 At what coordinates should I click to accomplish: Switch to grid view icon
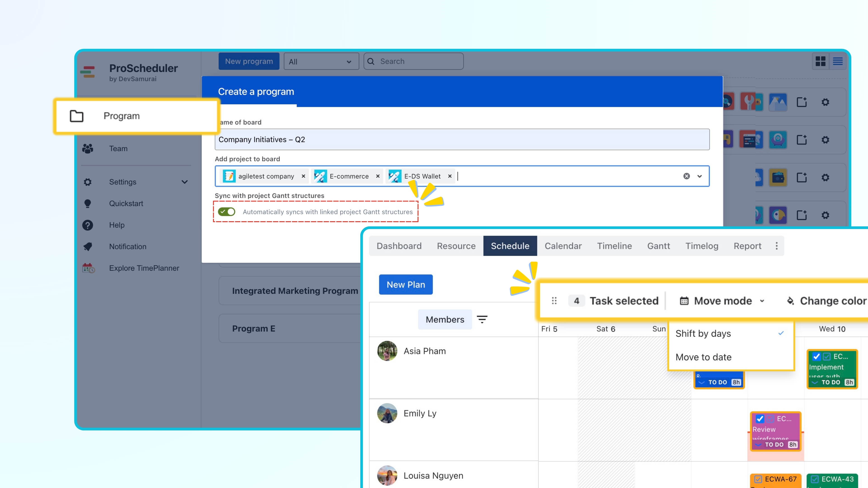point(820,61)
